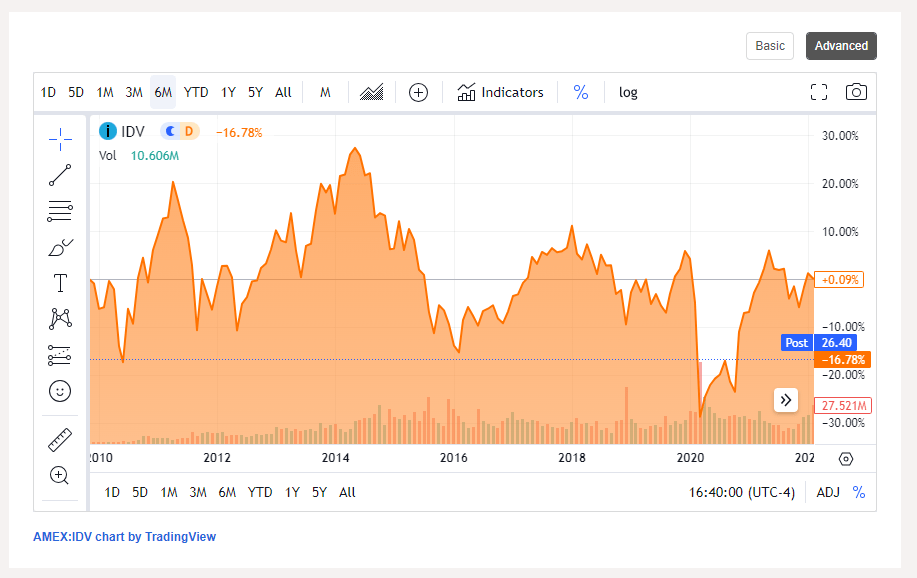The width and height of the screenshot is (917, 578).
Task: Click the orange D data badge
Action: 189,131
